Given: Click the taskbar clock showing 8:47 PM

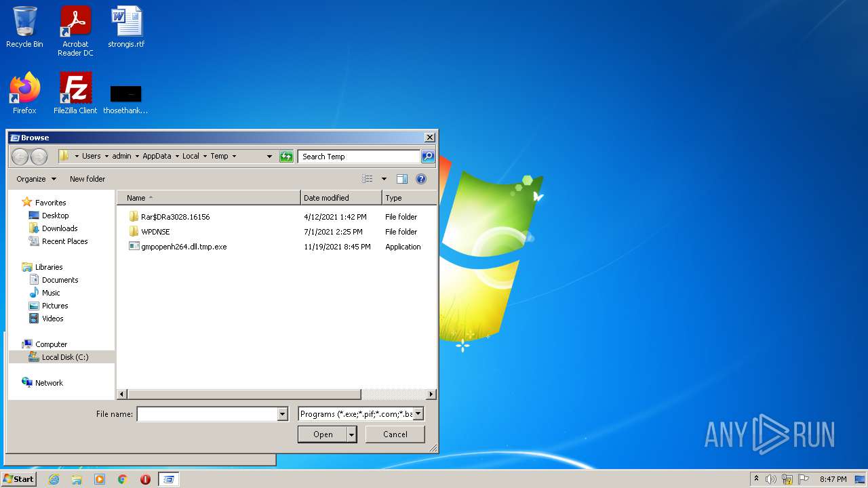Looking at the screenshot, I should click(833, 479).
